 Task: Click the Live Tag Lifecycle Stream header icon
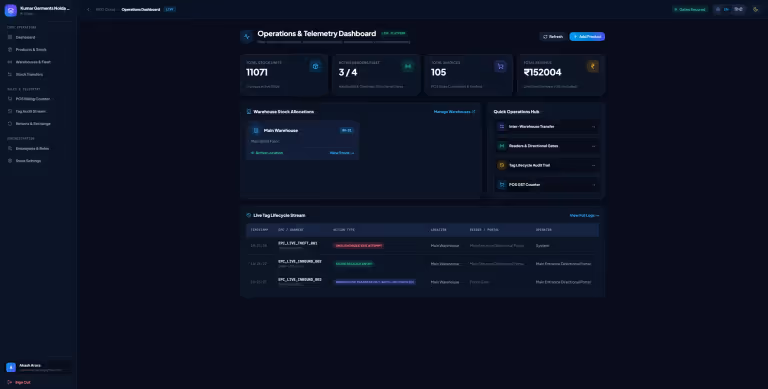tap(249, 215)
